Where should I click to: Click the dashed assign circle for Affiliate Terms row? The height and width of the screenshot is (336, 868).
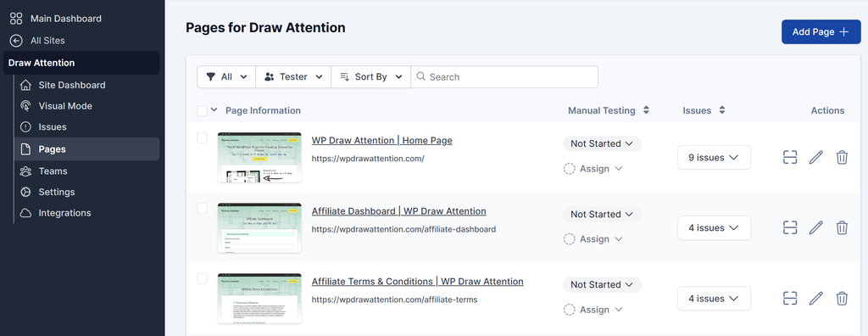point(569,310)
